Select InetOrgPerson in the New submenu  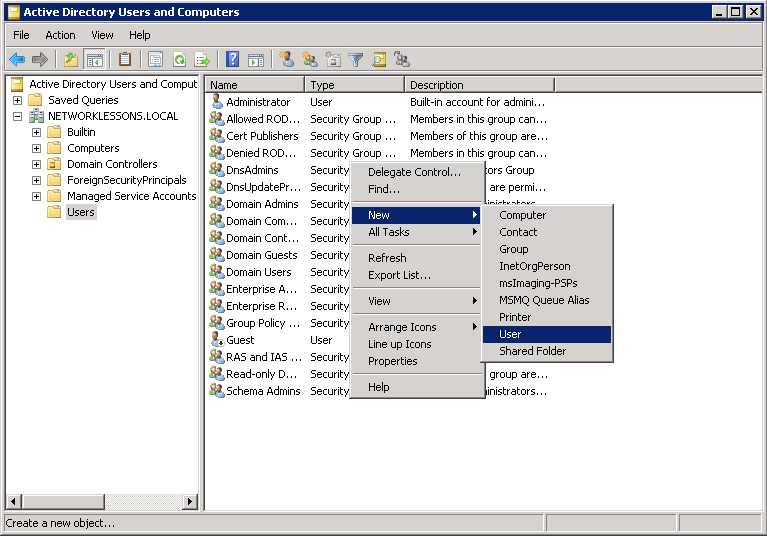pos(547,266)
